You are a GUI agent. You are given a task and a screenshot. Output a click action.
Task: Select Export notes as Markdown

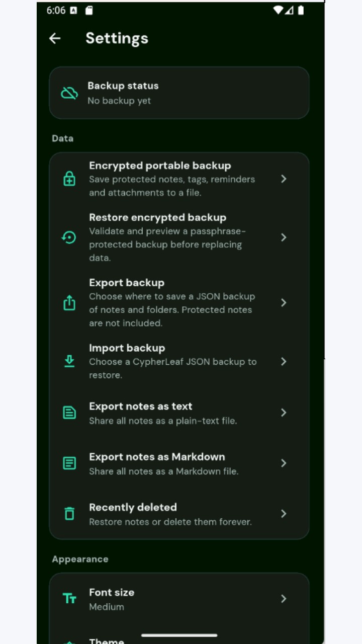(179, 463)
